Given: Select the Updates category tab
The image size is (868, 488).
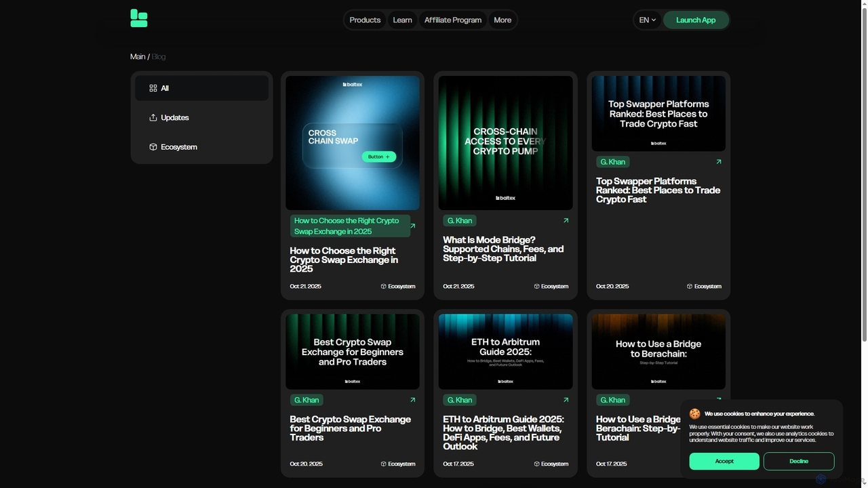Looking at the screenshot, I should [201, 117].
